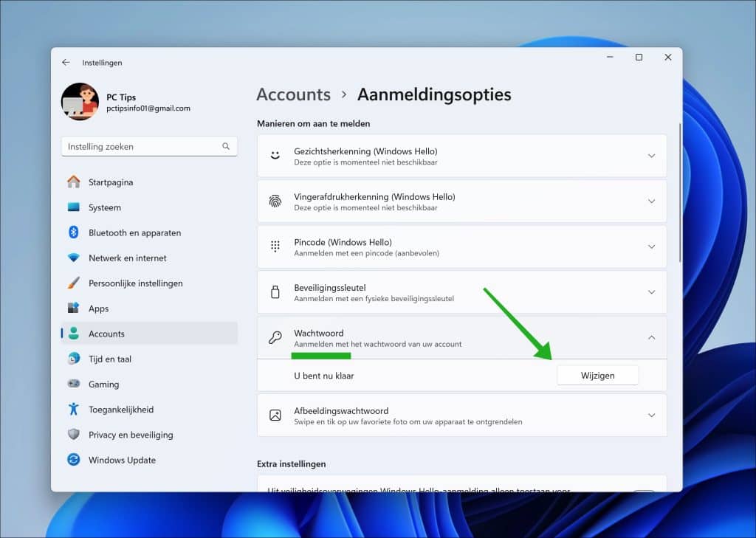
Task: Open Startpagina in the sidebar
Action: click(x=149, y=182)
